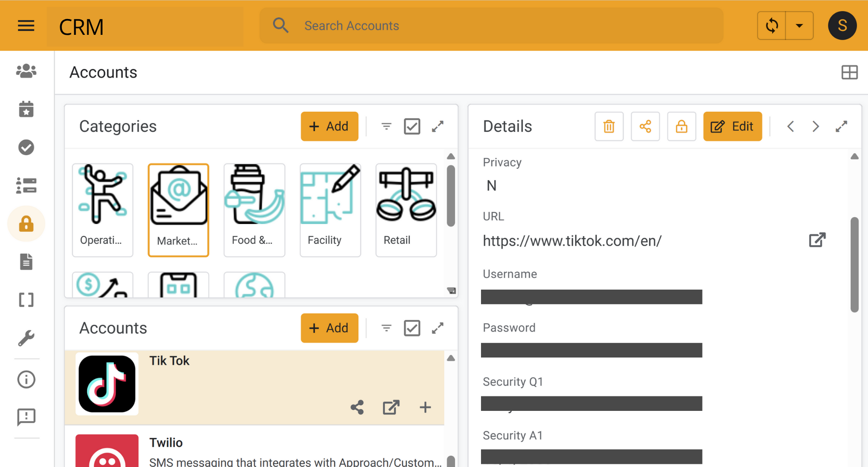The height and width of the screenshot is (467, 868).
Task: Add a new category
Action: click(x=330, y=126)
